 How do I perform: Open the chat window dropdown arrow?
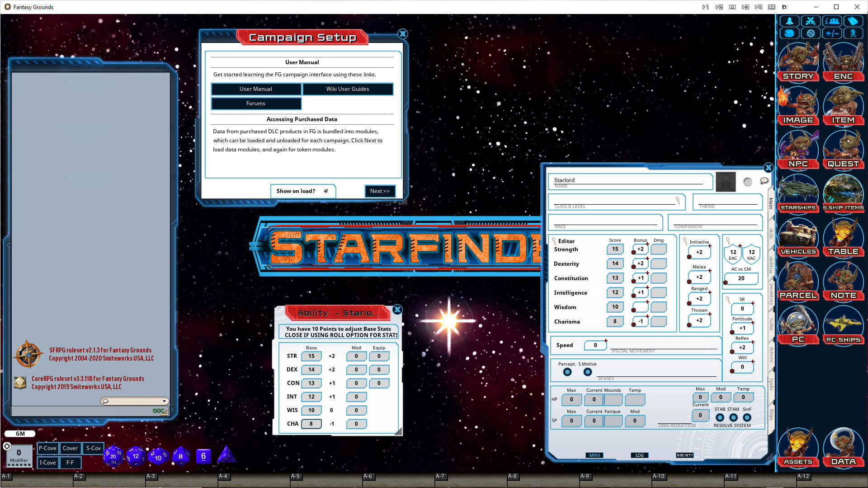[x=164, y=401]
